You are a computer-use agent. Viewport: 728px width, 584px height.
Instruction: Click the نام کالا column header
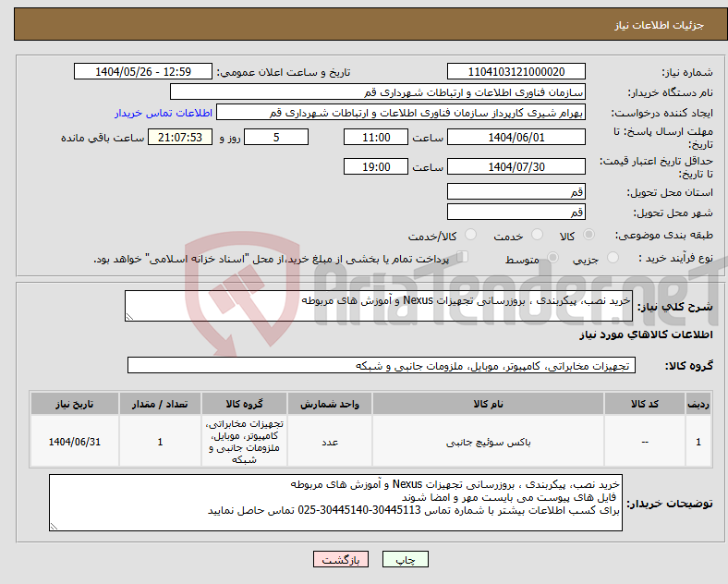(x=488, y=404)
